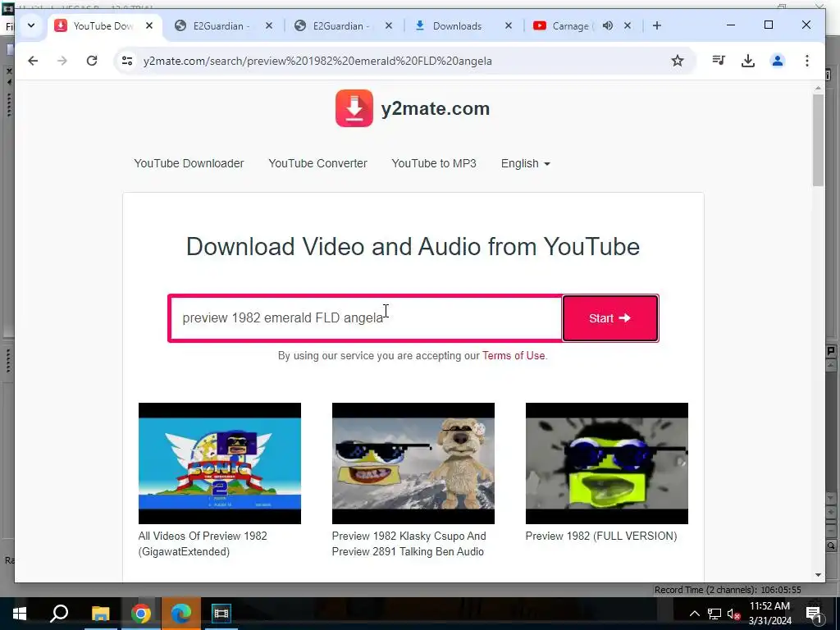Open a new browser tab
Viewport: 840px width, 630px height.
[x=657, y=25]
